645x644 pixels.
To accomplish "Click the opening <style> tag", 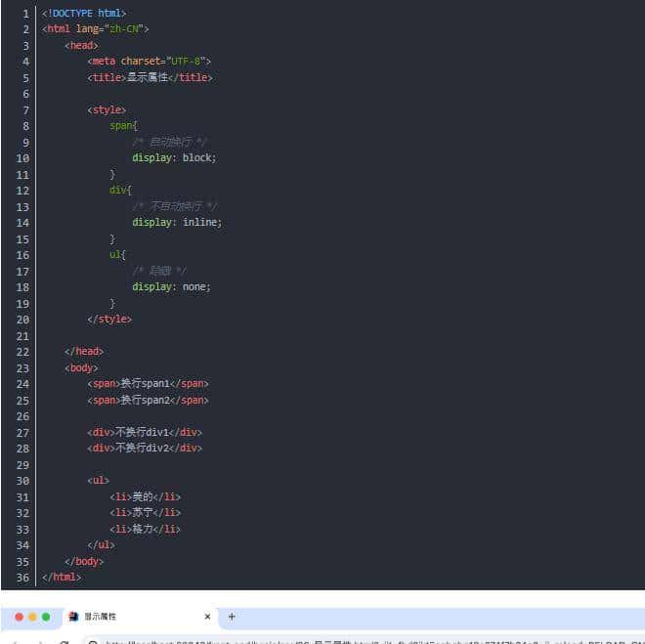I will tap(107, 109).
